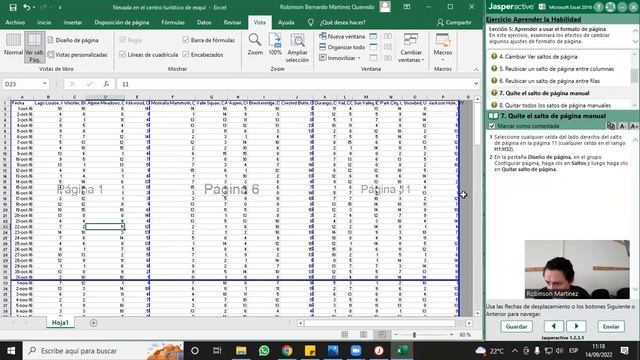Image resolution: width=640 pixels, height=360 pixels.
Task: Click the Enviar button in Jasperactive
Action: coord(611,327)
